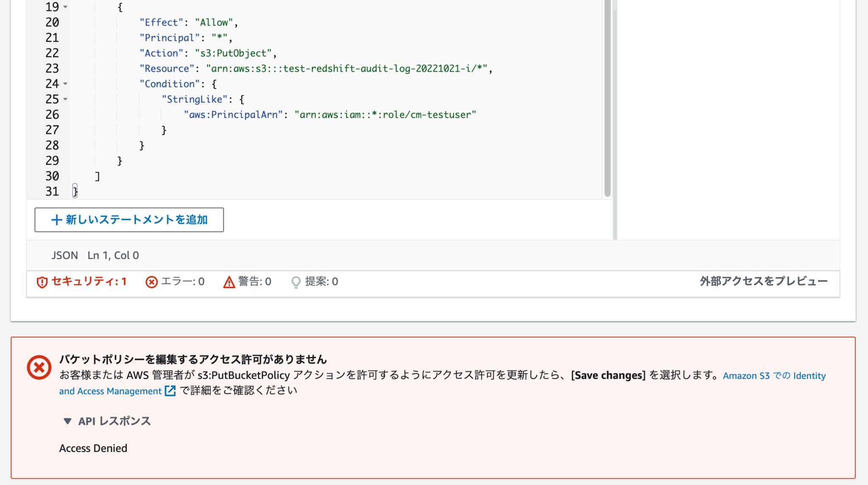The height and width of the screenshot is (485, 868).
Task: Collapse the Condition block at line 24
Action: [65, 84]
